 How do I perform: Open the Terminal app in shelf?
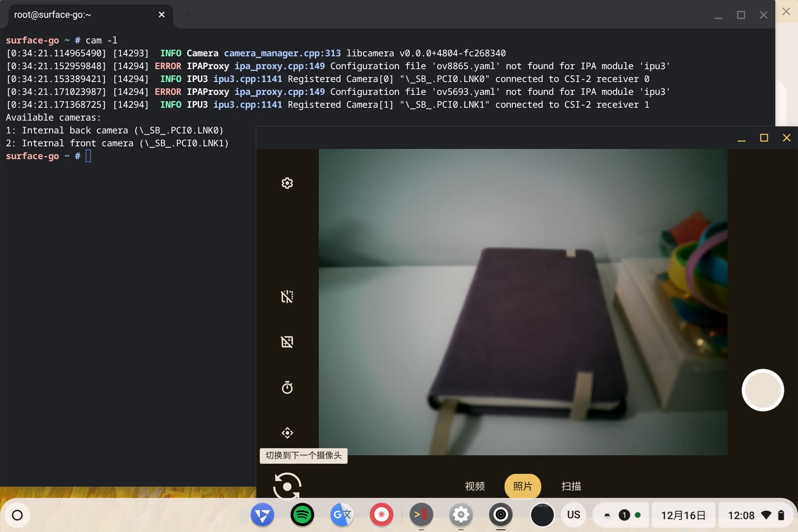coord(421,515)
